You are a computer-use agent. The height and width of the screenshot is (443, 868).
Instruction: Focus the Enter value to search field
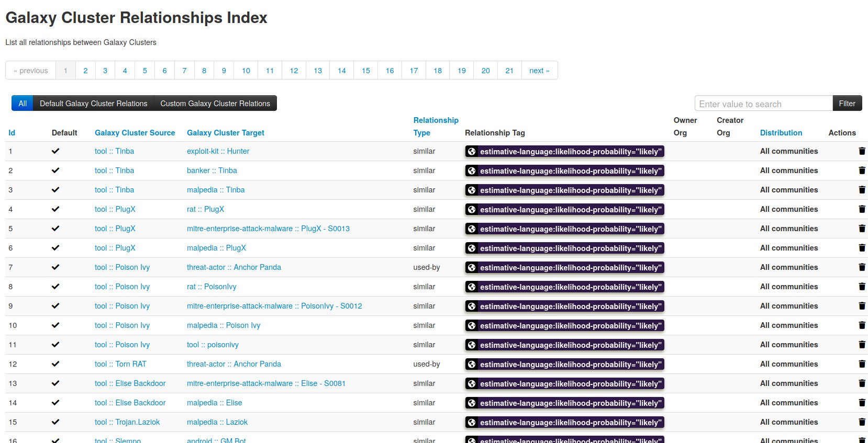[763, 104]
